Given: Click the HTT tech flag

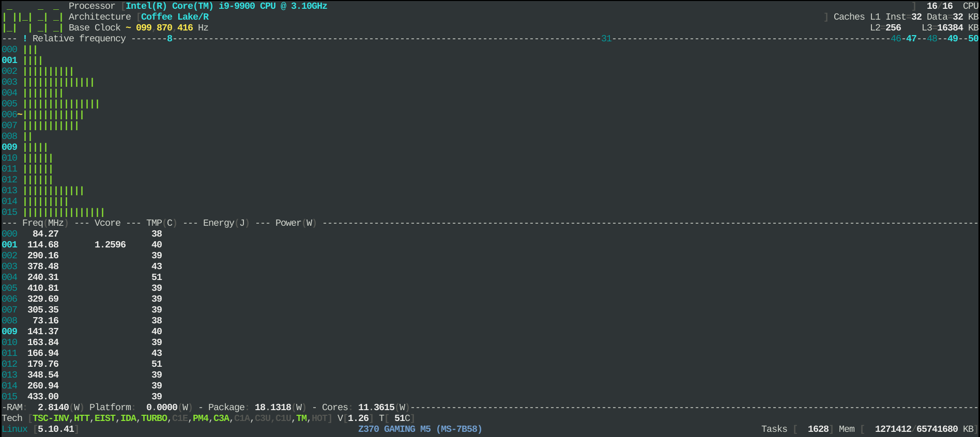Looking at the screenshot, I should (x=82, y=418).
